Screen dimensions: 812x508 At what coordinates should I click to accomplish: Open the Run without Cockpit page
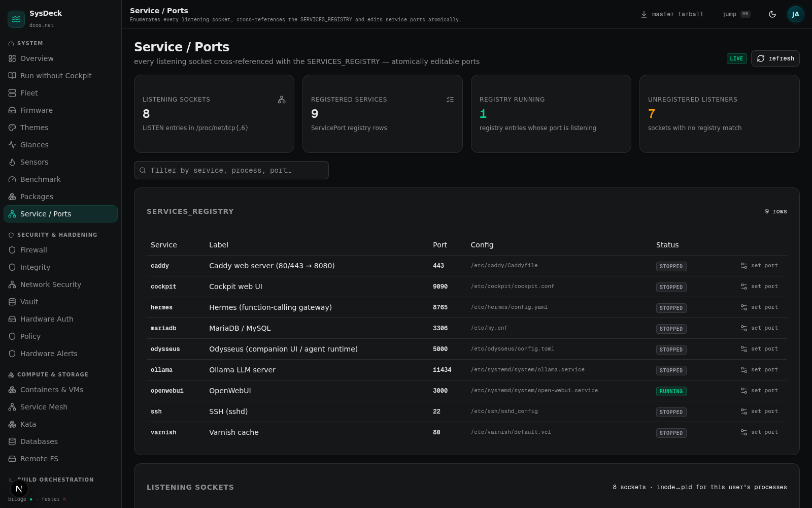[x=60, y=76]
